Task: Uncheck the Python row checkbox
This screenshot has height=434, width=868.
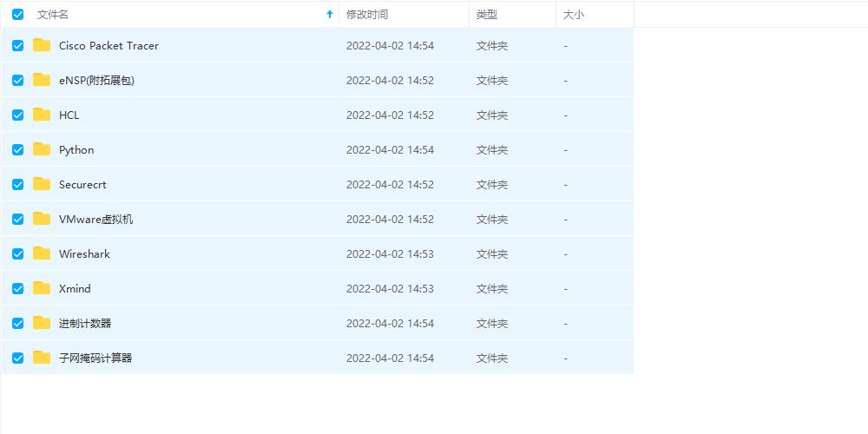Action: [x=17, y=149]
